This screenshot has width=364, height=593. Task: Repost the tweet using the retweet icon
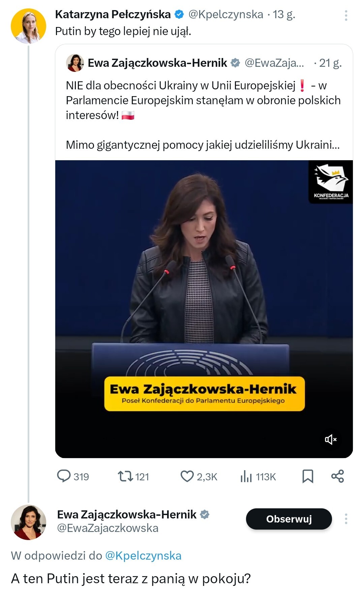click(x=125, y=476)
